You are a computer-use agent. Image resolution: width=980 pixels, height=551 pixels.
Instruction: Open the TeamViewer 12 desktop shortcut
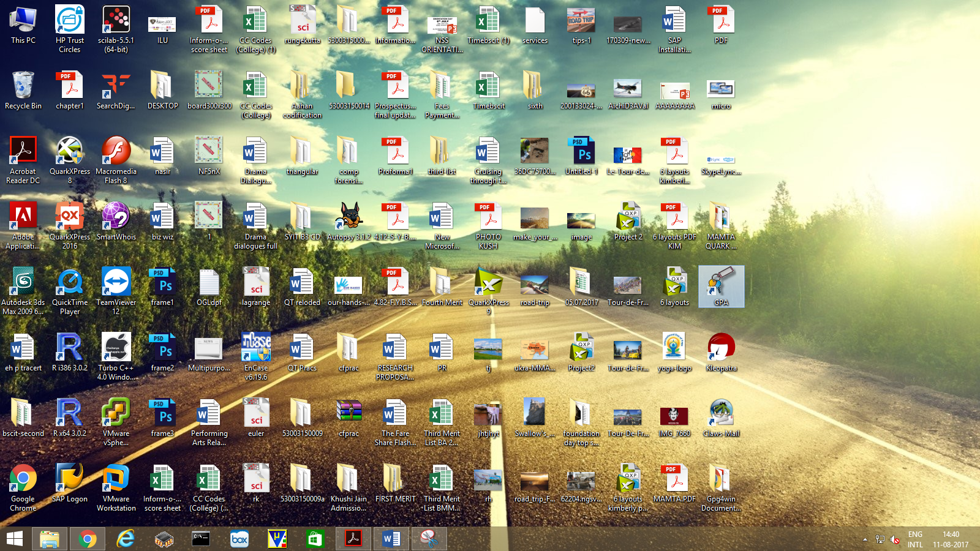point(116,283)
